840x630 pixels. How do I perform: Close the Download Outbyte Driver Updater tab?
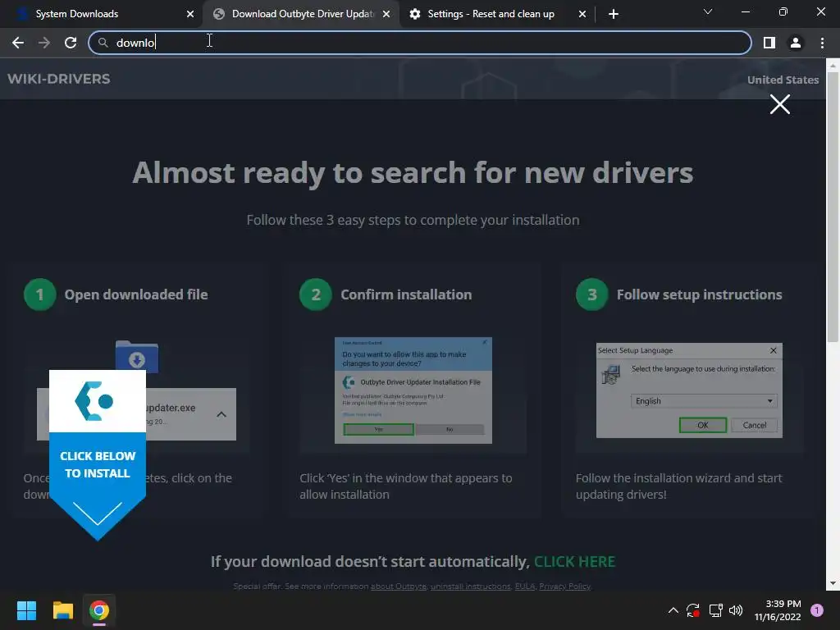pyautogui.click(x=386, y=15)
